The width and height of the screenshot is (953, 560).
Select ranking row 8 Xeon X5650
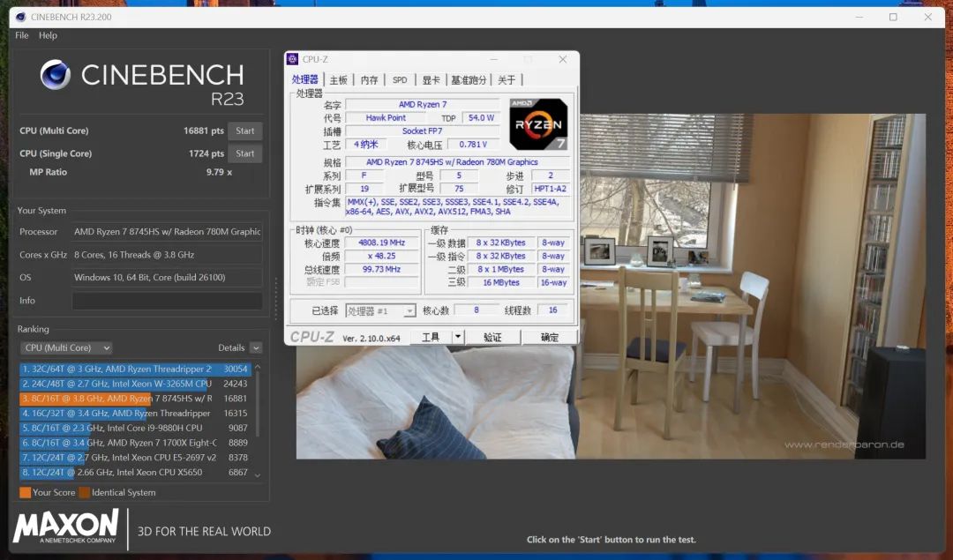(135, 472)
